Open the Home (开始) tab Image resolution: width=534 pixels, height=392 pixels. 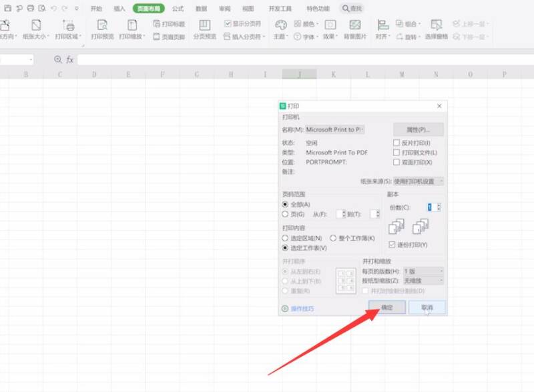96,9
